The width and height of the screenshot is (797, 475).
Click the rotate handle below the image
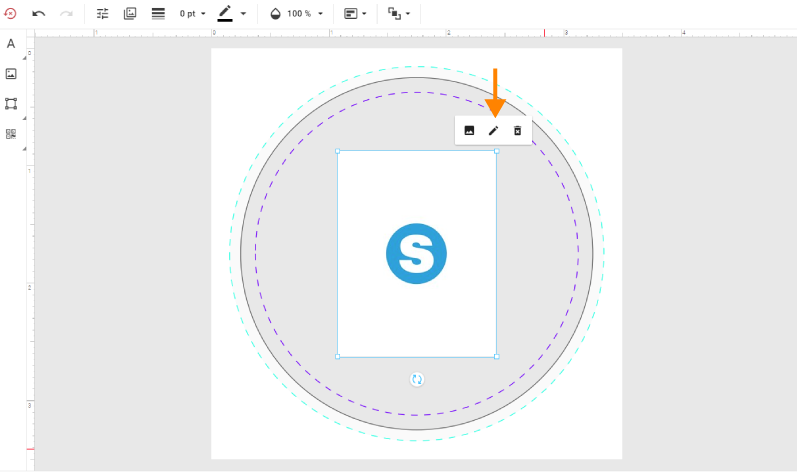point(417,379)
